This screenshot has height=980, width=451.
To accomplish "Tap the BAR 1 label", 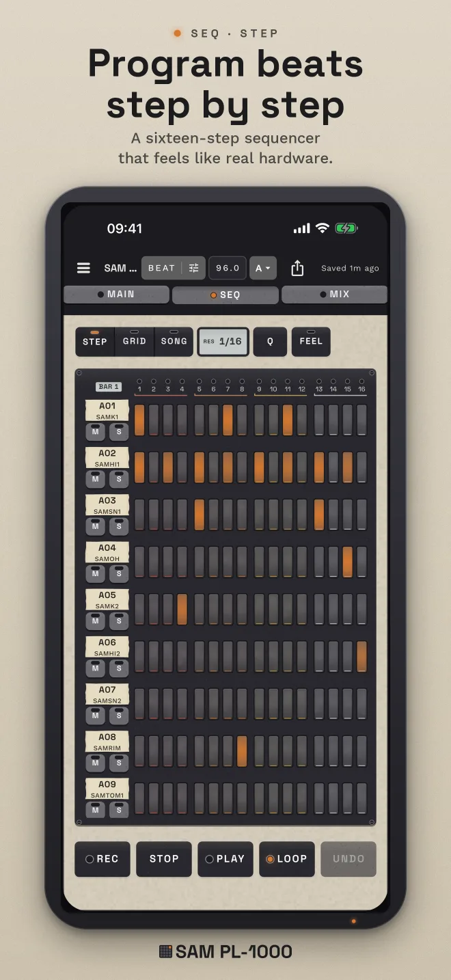I will 109,387.
